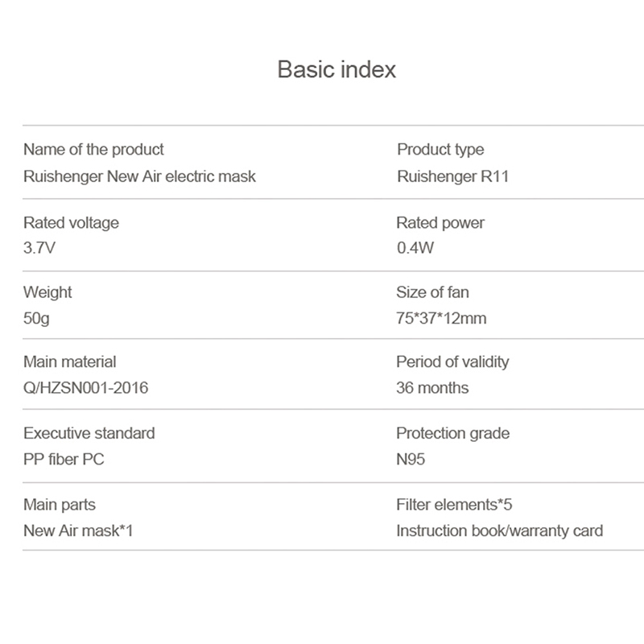Click the Q/HZSN001-2016 text

(85, 388)
